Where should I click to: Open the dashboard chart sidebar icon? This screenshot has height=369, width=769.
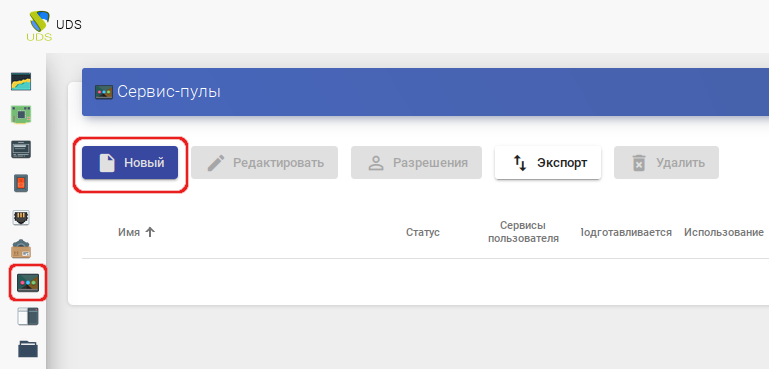[x=21, y=81]
